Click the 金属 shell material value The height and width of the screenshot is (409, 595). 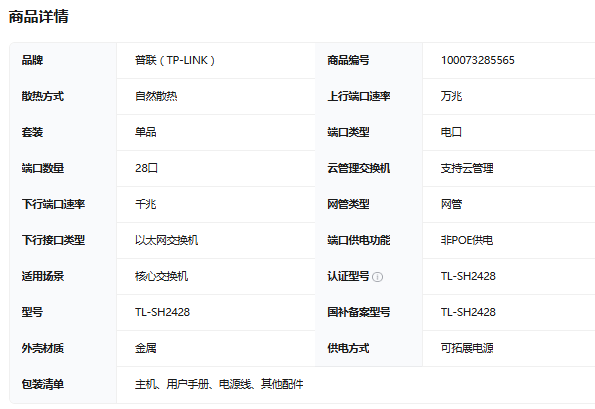click(x=145, y=348)
